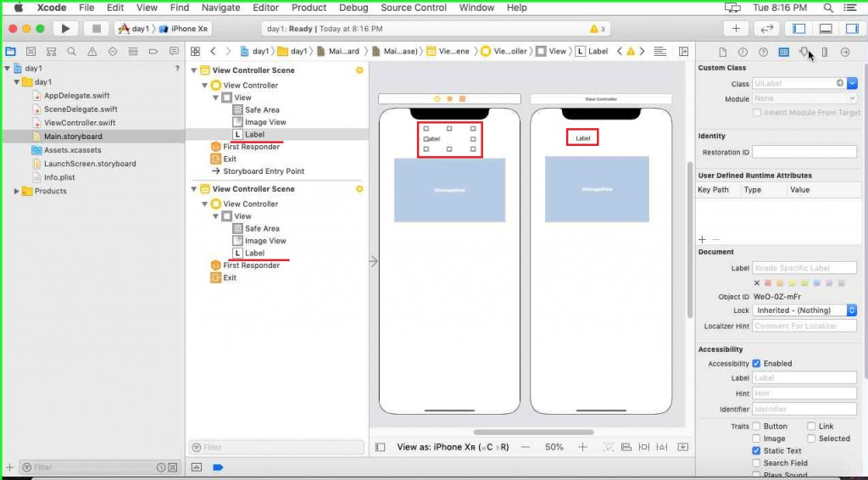868x480 pixels.
Task: Open the Source Control navigator
Action: pyautogui.click(x=31, y=52)
